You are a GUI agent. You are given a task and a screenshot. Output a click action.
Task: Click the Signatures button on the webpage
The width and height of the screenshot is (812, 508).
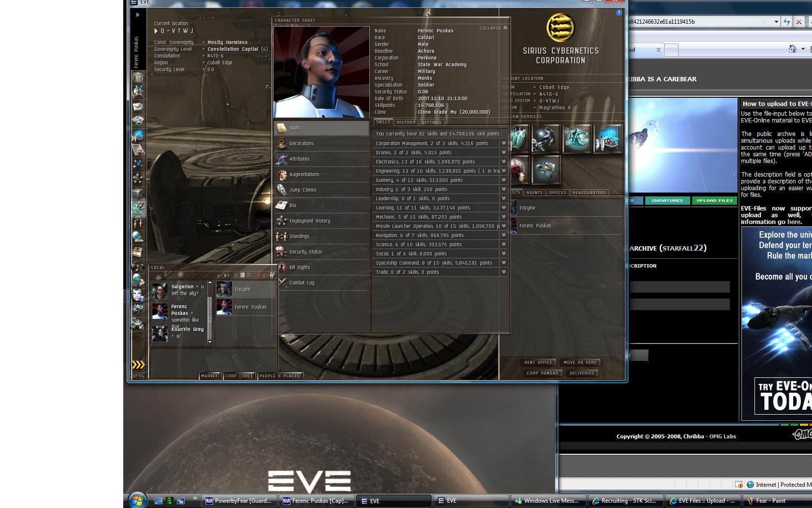point(667,200)
